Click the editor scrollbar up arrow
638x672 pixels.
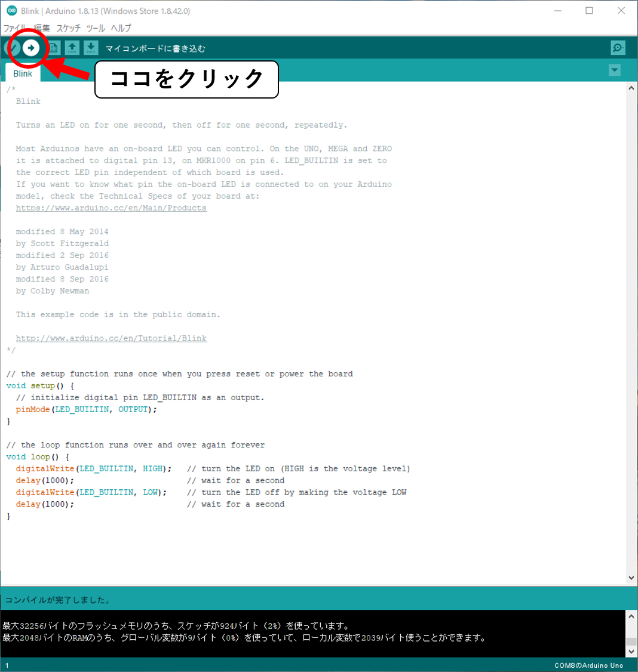[x=631, y=88]
